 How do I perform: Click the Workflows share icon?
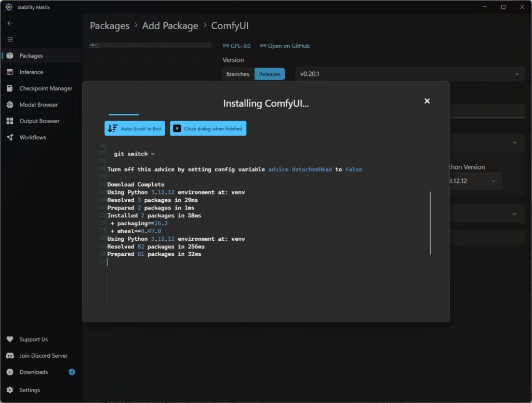pos(10,137)
